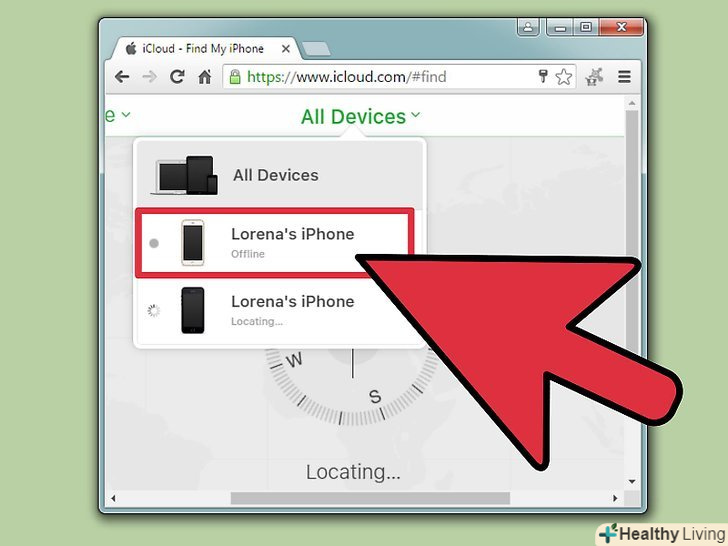The width and height of the screenshot is (728, 546).
Task: Close the iCloud - Find My iPhone tab
Action: [x=286, y=48]
